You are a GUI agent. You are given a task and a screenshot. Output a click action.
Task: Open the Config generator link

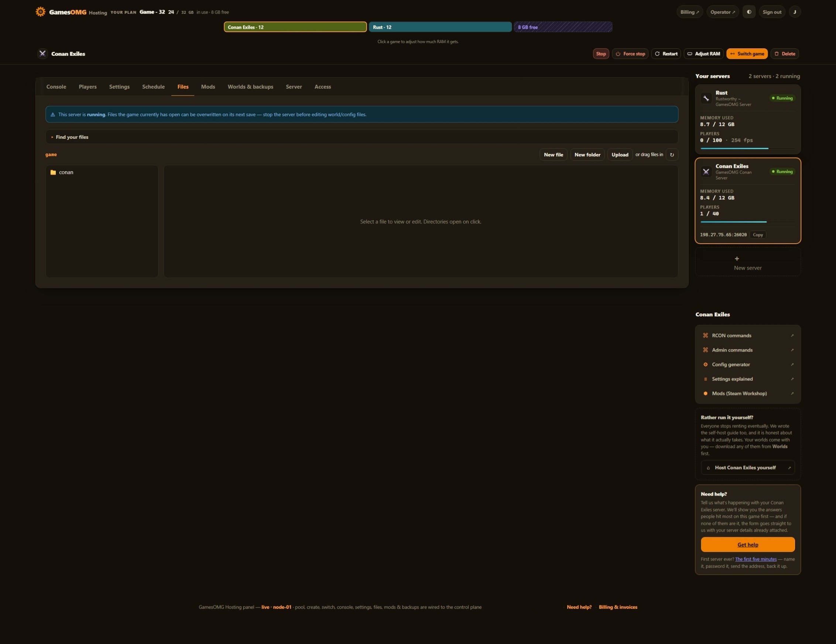coord(748,365)
